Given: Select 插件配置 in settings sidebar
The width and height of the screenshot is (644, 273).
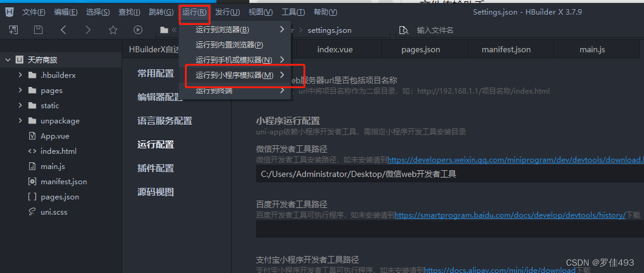Looking at the screenshot, I should (156, 168).
